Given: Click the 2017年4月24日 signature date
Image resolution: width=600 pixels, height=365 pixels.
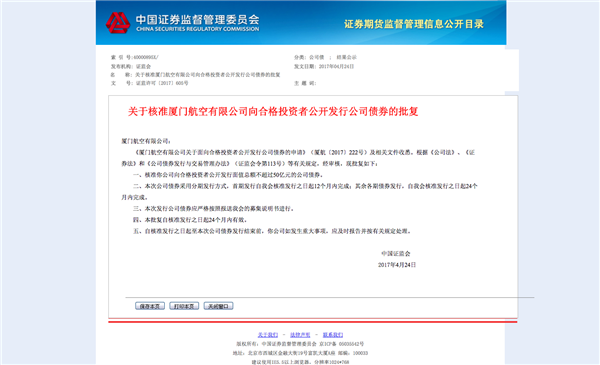Looking at the screenshot, I should [397, 265].
